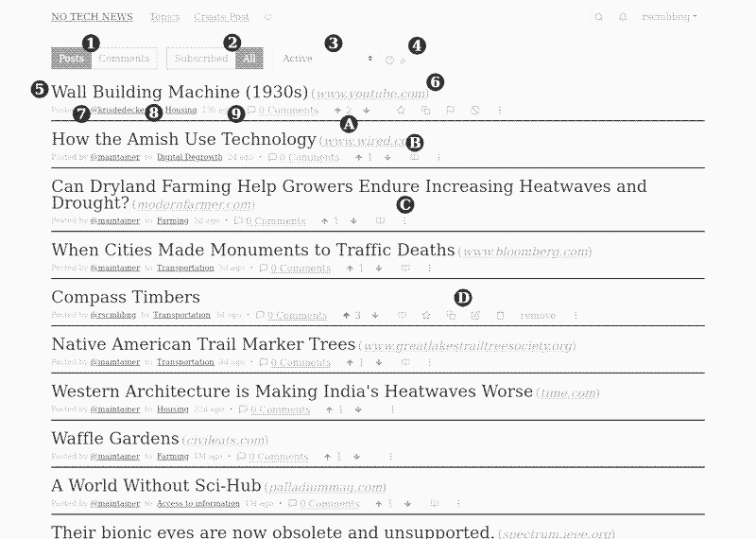This screenshot has width=756, height=539.
Task: Open Create Post page
Action: pyautogui.click(x=222, y=17)
